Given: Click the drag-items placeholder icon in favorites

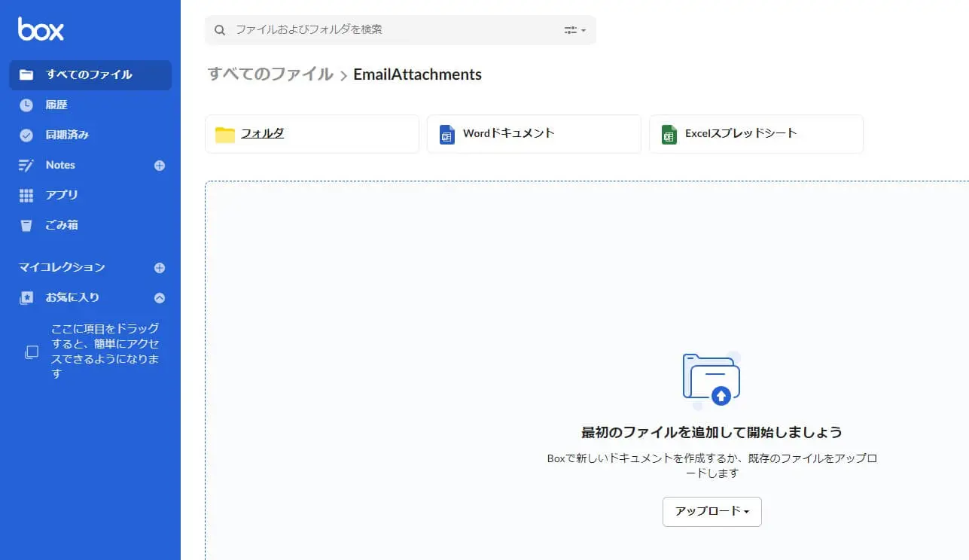Looking at the screenshot, I should click(32, 352).
